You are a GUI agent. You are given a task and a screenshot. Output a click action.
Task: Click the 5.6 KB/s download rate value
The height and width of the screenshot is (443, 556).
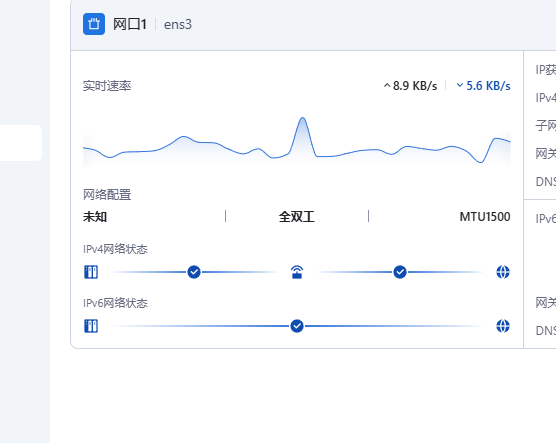pyautogui.click(x=488, y=86)
